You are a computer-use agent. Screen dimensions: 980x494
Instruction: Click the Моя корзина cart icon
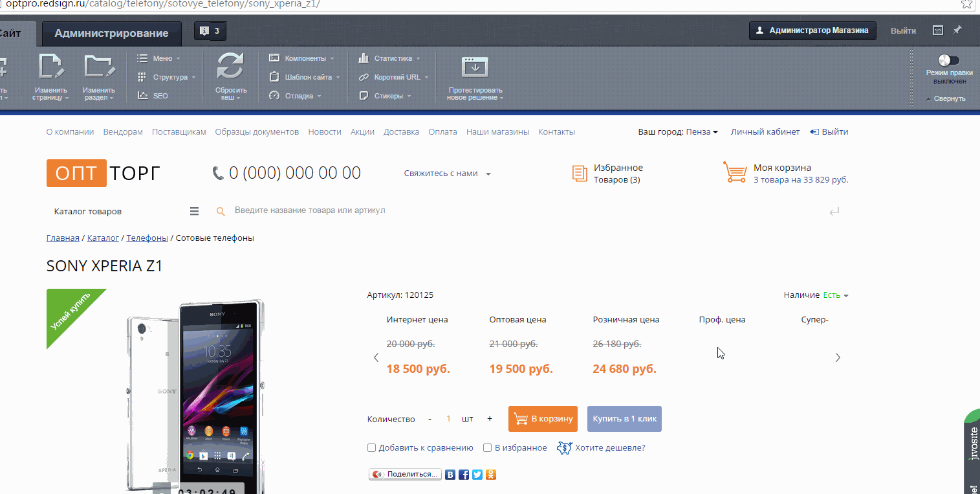tap(735, 173)
